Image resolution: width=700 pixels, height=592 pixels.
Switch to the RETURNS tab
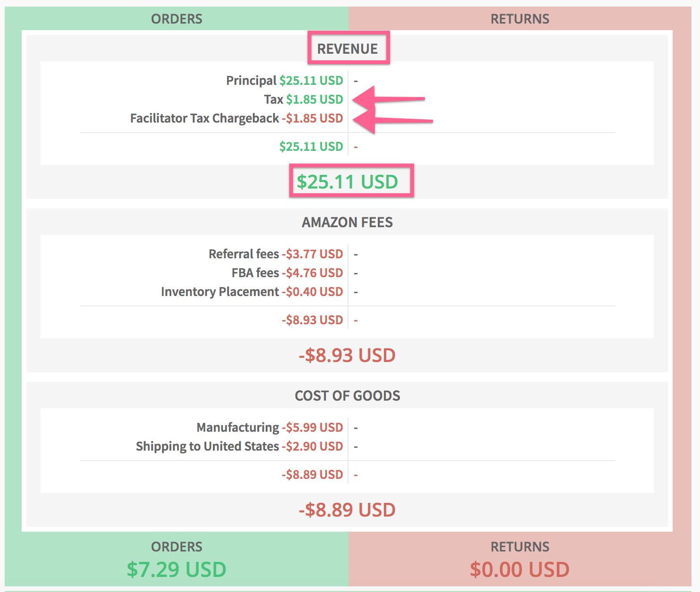click(520, 19)
